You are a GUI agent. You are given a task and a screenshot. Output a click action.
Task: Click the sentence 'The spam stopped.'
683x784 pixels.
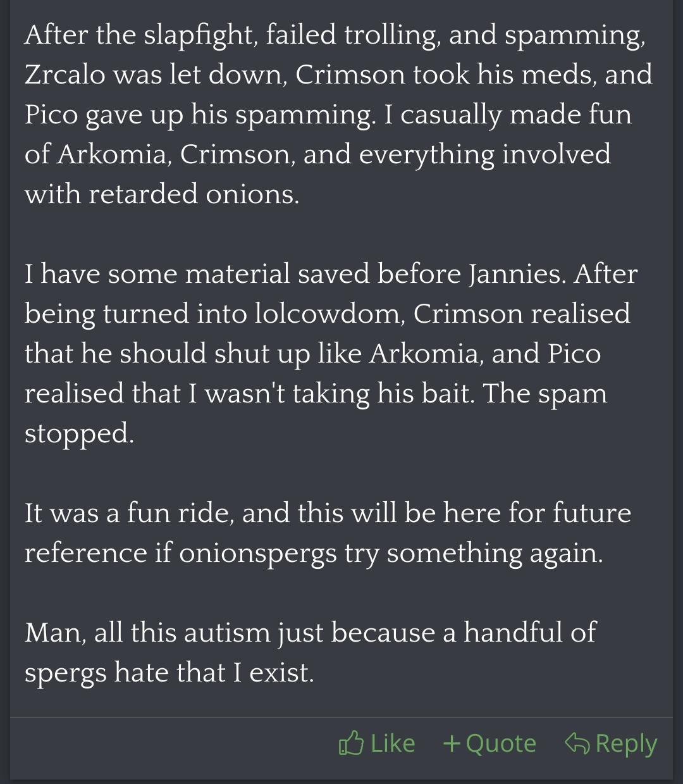tap(316, 413)
